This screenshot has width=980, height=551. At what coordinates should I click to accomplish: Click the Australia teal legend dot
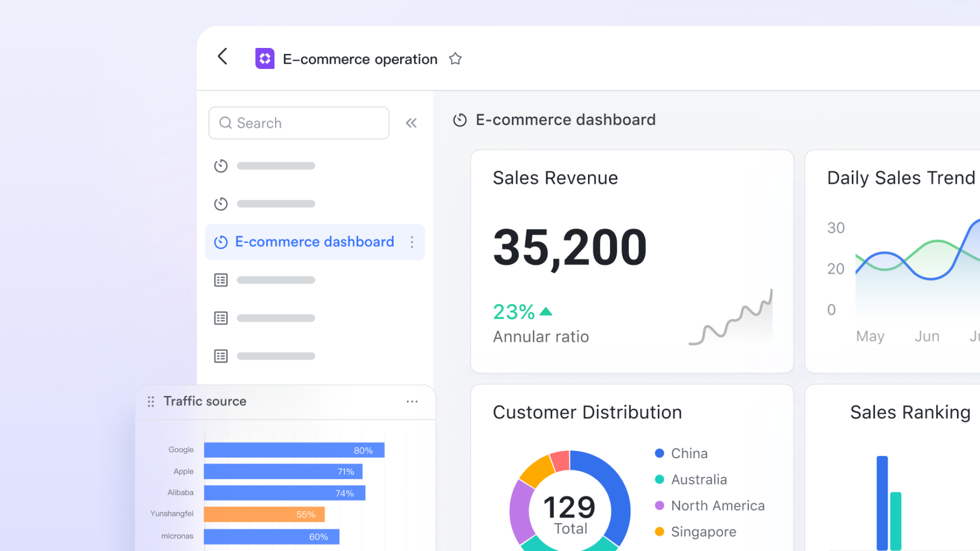[x=659, y=479]
